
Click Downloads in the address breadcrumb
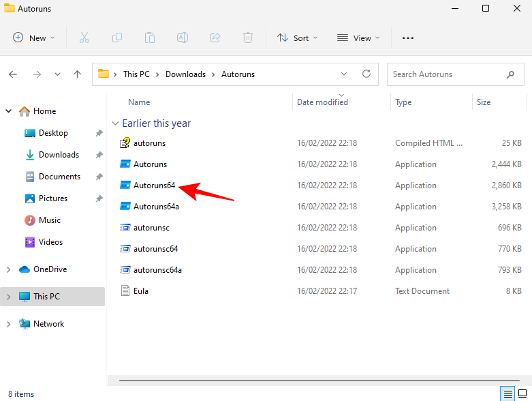[x=185, y=74]
